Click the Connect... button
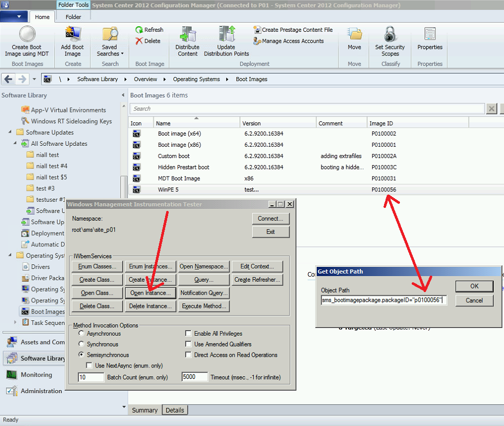This screenshot has height=426, width=504. pos(270,219)
